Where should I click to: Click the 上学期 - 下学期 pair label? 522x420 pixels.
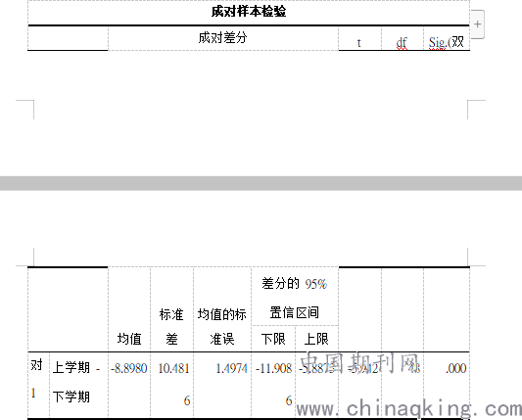pyautogui.click(x=76, y=382)
